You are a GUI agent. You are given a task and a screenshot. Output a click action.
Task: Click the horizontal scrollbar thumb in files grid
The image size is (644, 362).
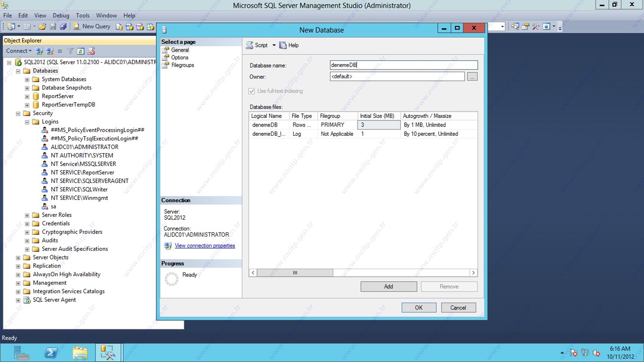(x=295, y=273)
